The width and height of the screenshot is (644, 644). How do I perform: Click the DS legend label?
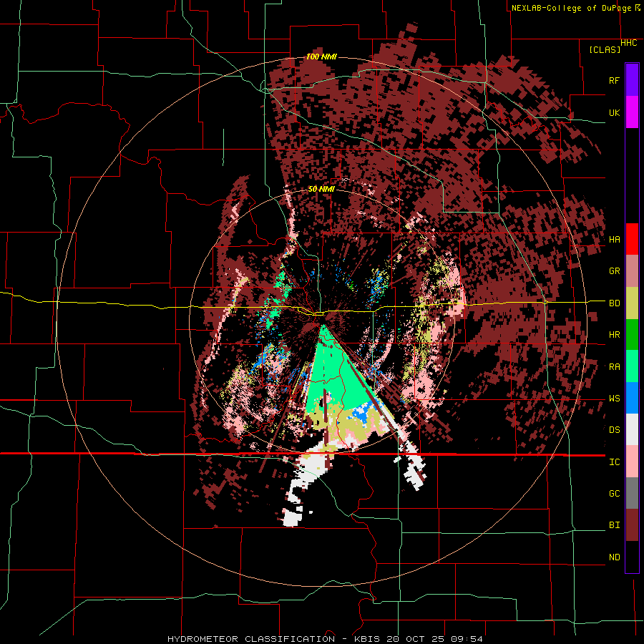[x=615, y=430]
